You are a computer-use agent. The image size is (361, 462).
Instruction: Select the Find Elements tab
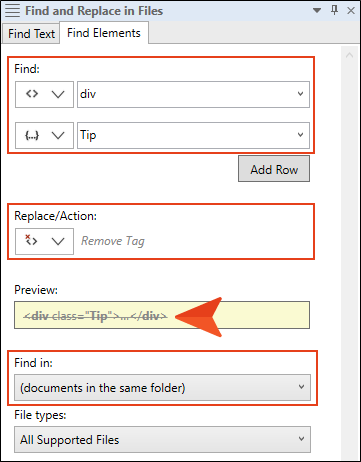coord(104,33)
